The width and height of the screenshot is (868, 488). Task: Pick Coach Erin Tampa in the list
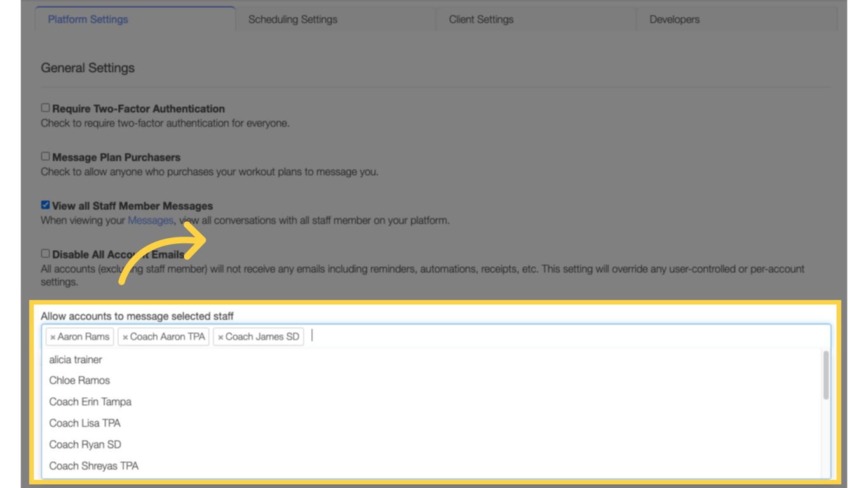[432, 402]
